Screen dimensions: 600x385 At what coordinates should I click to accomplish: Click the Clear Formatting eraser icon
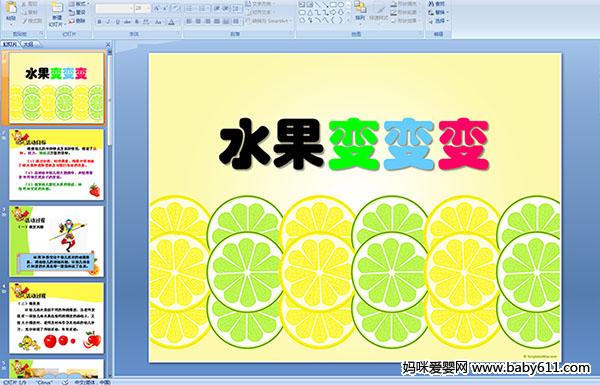pos(176,8)
